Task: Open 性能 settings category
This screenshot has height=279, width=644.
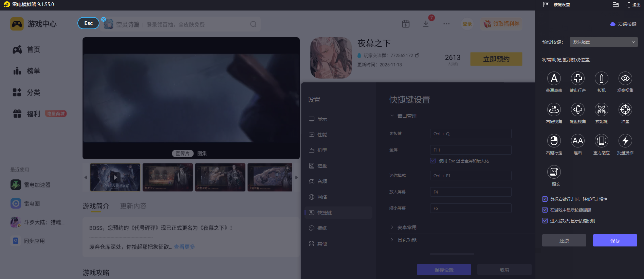Action: [x=318, y=135]
